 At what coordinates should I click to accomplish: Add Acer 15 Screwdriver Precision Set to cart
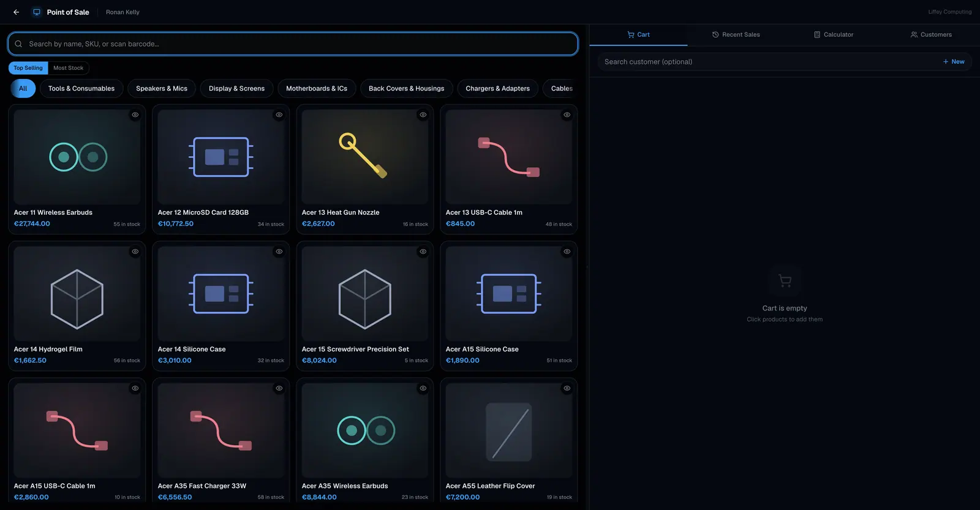click(x=365, y=306)
